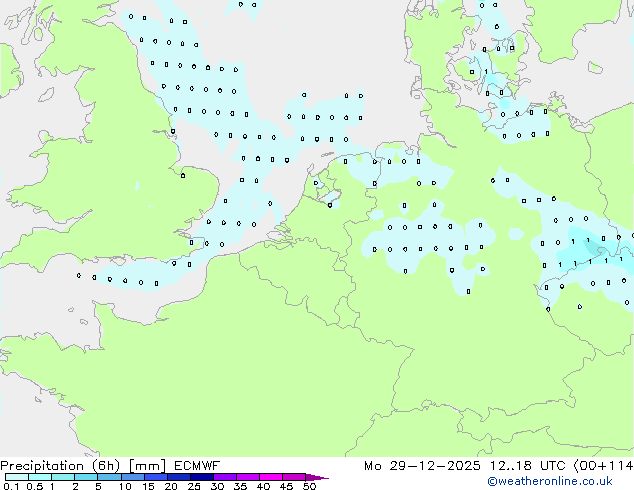Screen dimensions: 634x490
Task: Select the 10–15 mm legend color swatch
Action: click(x=132, y=477)
